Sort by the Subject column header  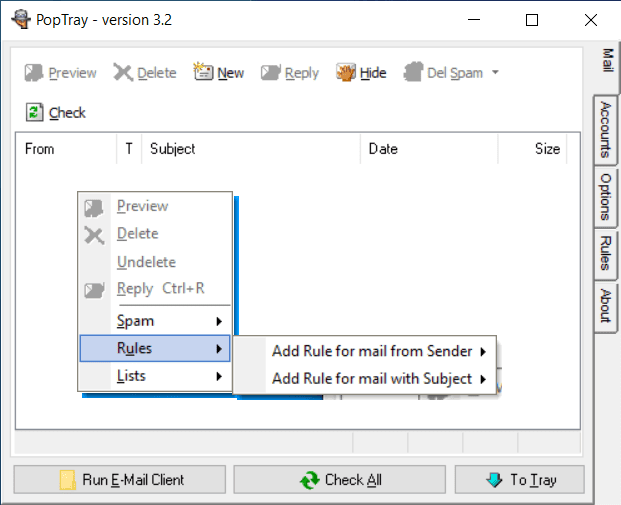[251, 149]
